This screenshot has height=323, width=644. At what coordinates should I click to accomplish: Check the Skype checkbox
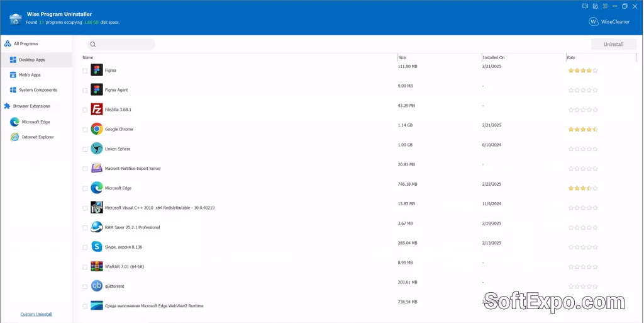[85, 247]
